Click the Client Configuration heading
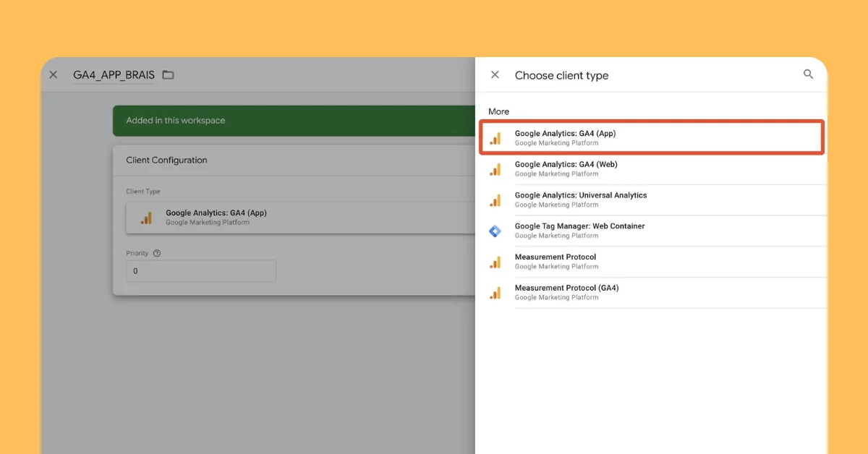The height and width of the screenshot is (454, 868). coord(166,160)
